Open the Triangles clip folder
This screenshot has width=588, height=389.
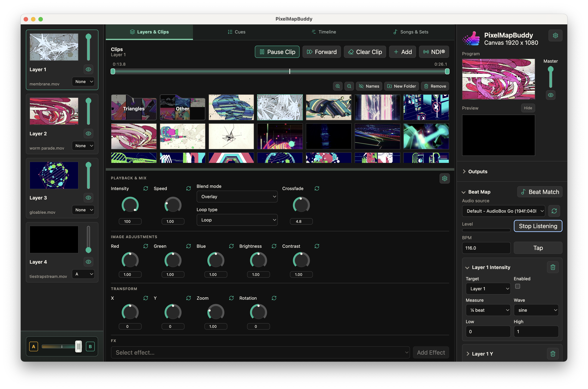(134, 107)
